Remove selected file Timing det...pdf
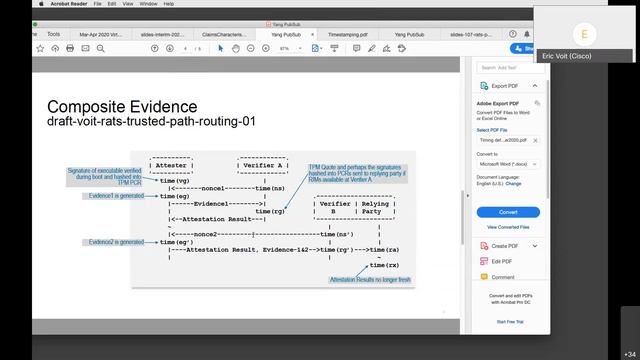This screenshot has height=360, width=640. (535, 140)
